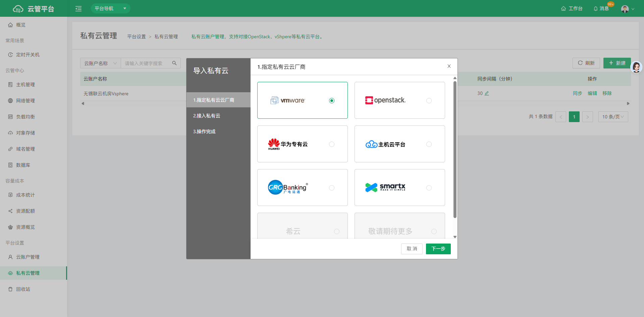Image resolution: width=644 pixels, height=317 pixels.
Task: Focus the keyword search input field
Action: pos(146,63)
